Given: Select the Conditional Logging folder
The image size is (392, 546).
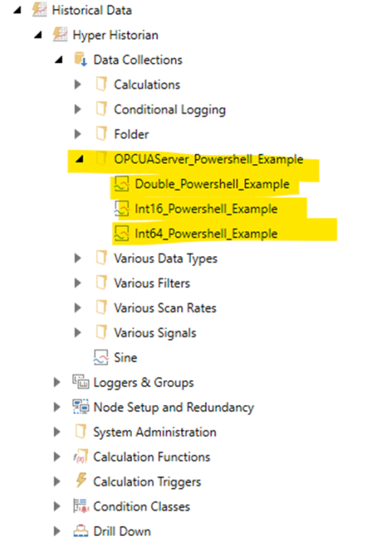Looking at the screenshot, I should 170,110.
